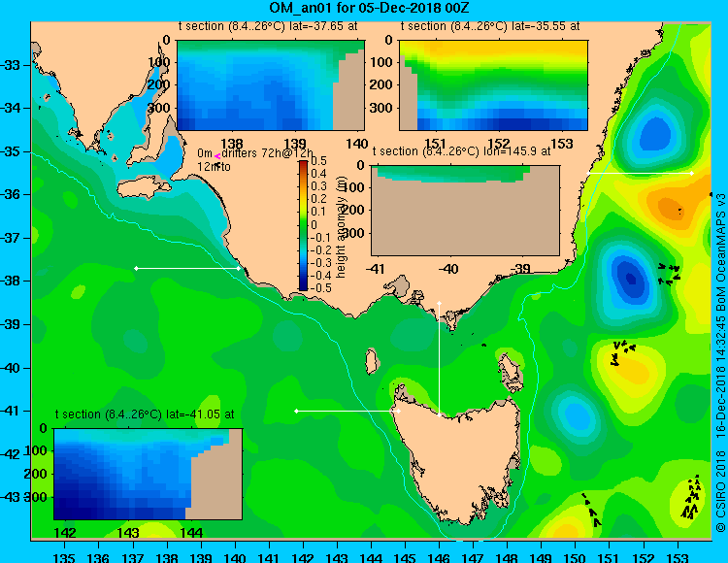Click the -38 latitude label on the left axis
This screenshot has width=728, height=563.
pyautogui.click(x=11, y=281)
